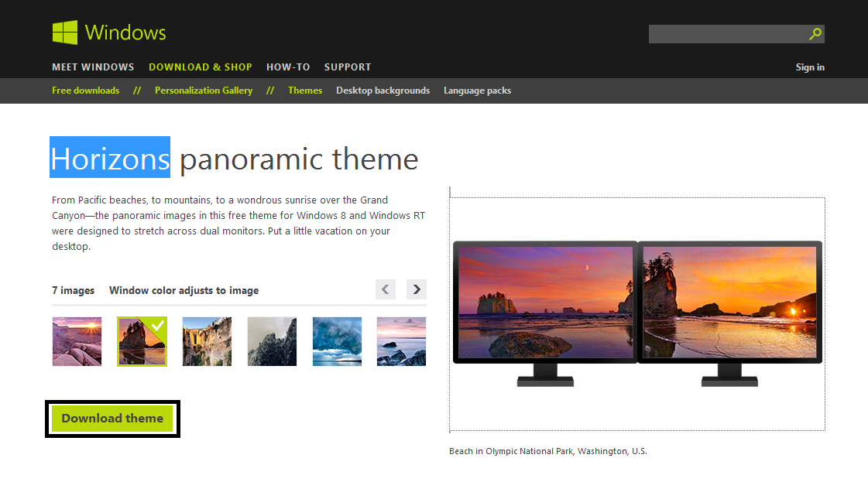The image size is (868, 482).
Task: Go to Free downloads breadcrumb
Action: point(86,91)
